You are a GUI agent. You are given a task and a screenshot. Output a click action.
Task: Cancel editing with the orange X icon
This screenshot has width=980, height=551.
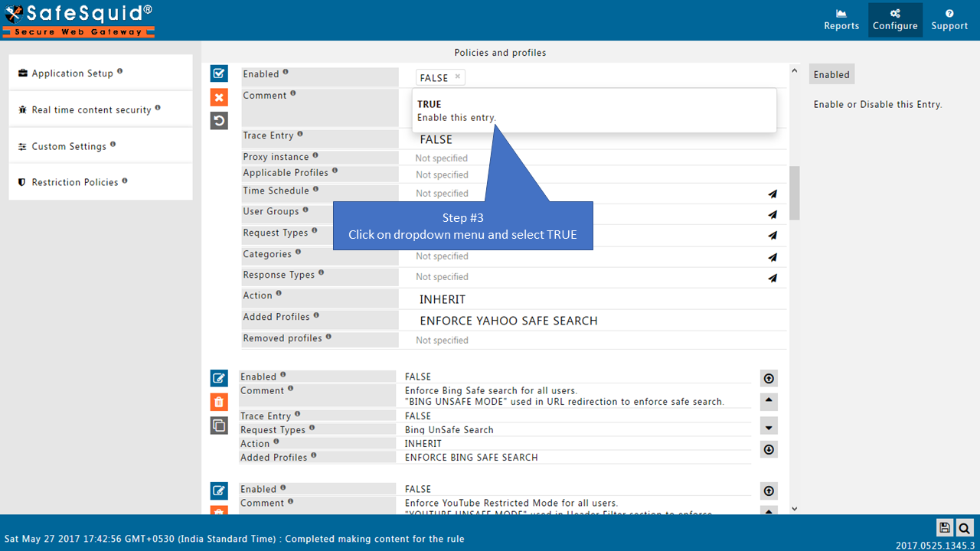tap(219, 97)
